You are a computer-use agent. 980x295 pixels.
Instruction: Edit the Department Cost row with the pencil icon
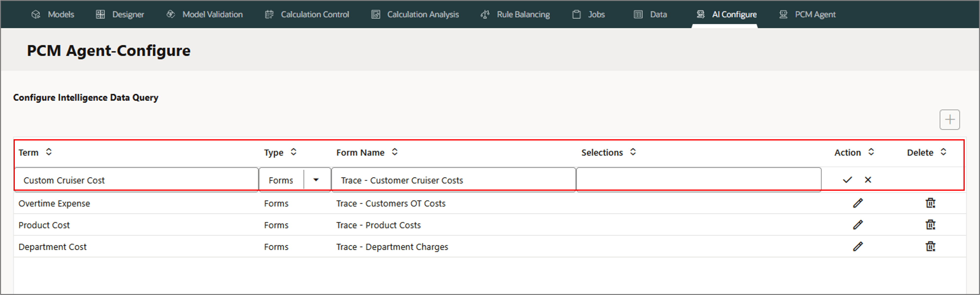(857, 247)
